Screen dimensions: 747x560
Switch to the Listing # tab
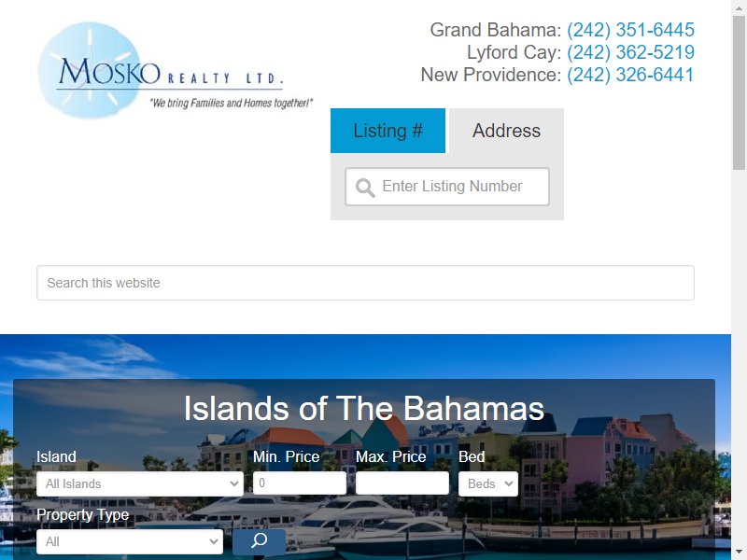(x=388, y=131)
